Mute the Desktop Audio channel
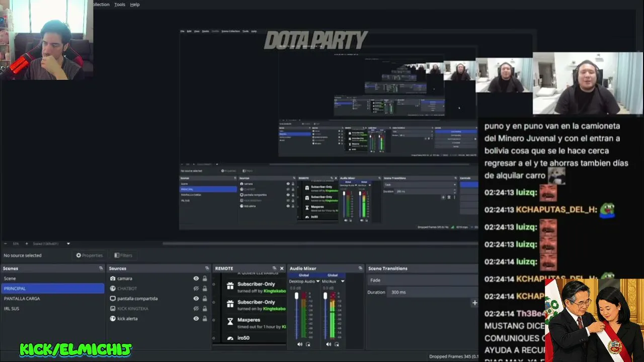 (x=300, y=344)
